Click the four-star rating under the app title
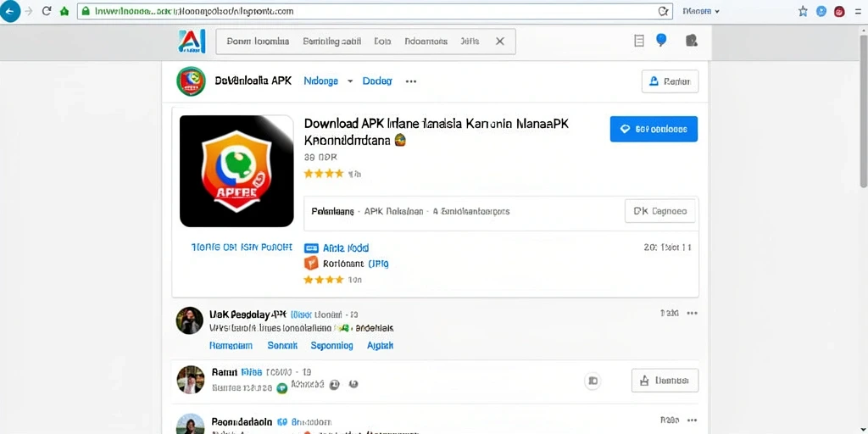 (324, 174)
